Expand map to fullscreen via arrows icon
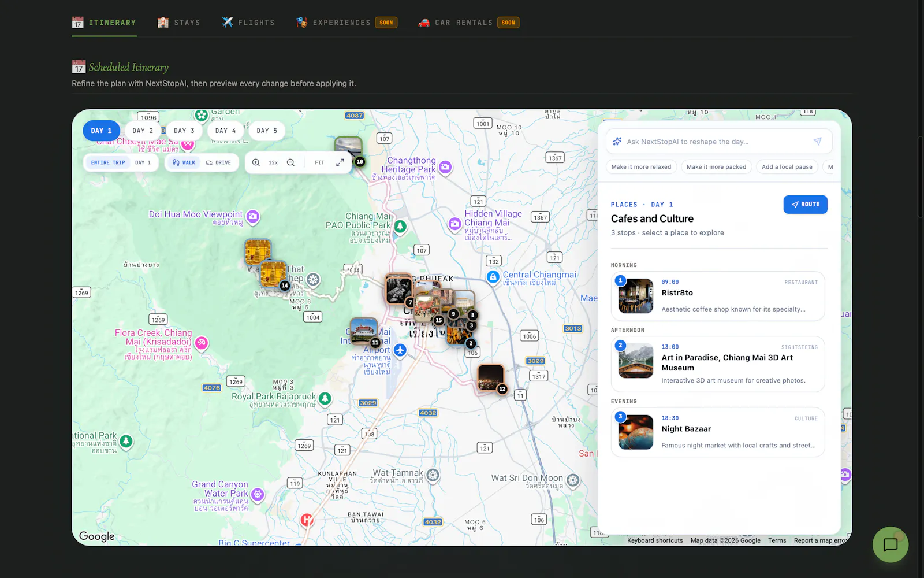 pyautogui.click(x=340, y=162)
